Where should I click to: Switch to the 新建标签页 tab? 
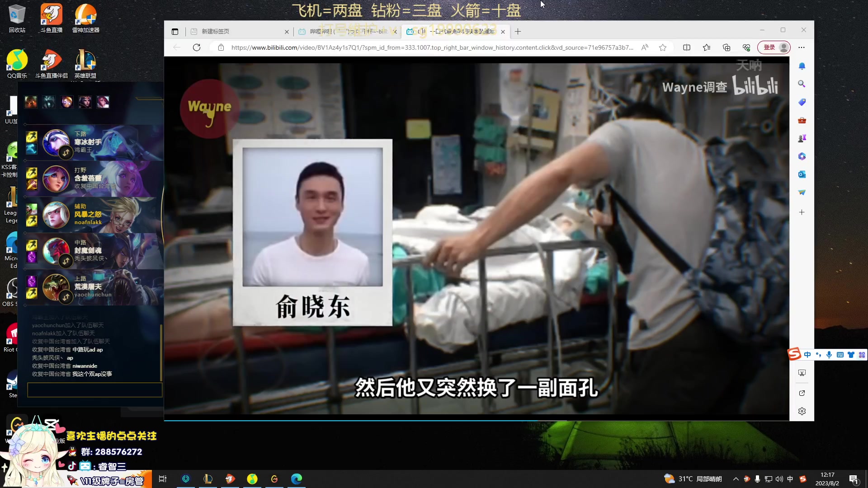tap(240, 32)
